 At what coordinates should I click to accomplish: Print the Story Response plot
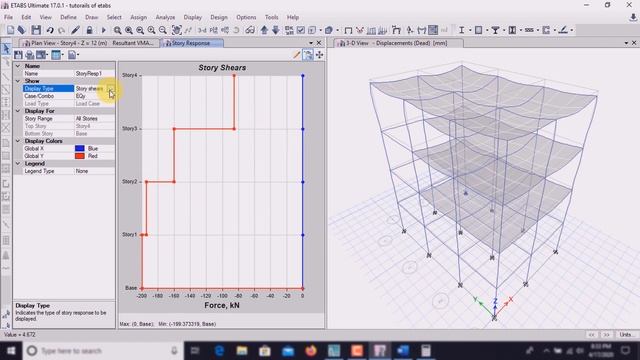click(x=29, y=55)
